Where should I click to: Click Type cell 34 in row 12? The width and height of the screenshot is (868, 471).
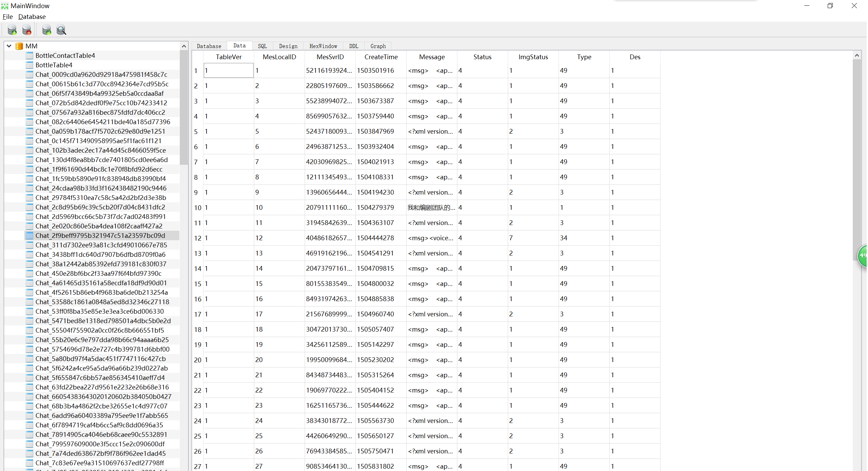point(584,238)
